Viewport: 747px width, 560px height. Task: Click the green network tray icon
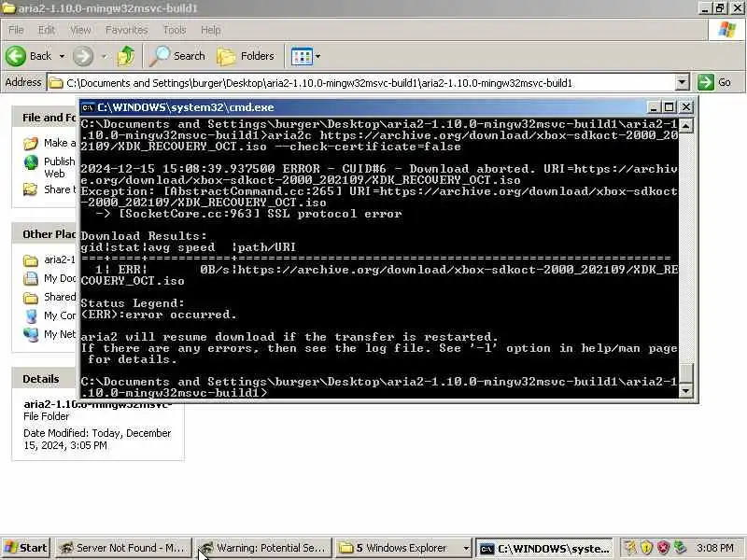(680, 548)
